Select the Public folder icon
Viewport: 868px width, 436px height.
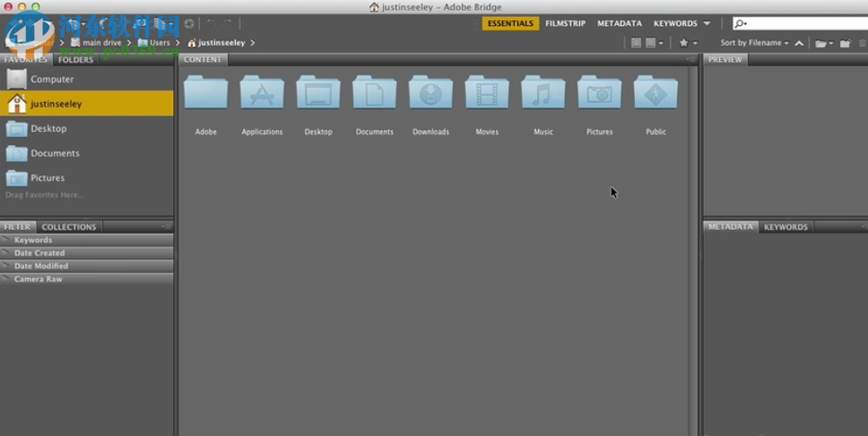point(656,92)
